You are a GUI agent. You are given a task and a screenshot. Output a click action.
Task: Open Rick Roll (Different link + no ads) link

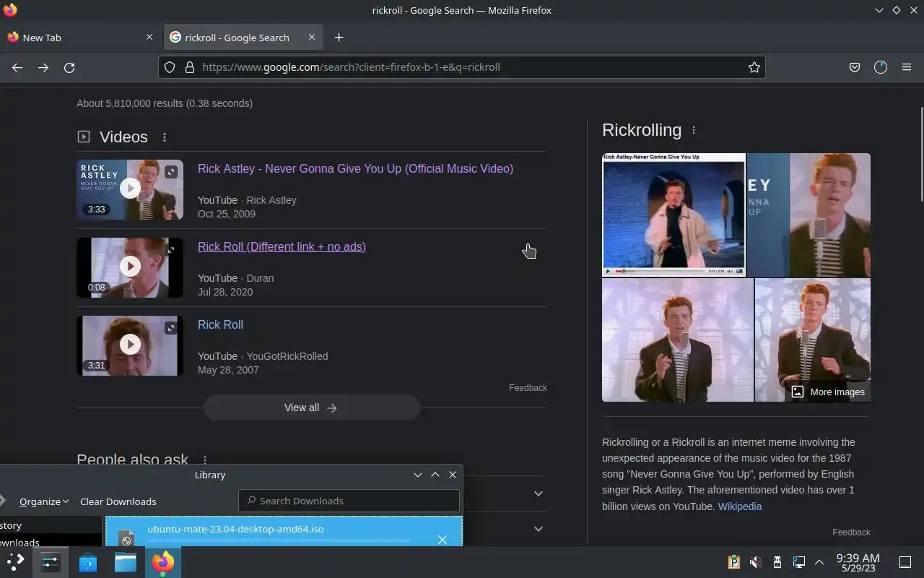(282, 246)
